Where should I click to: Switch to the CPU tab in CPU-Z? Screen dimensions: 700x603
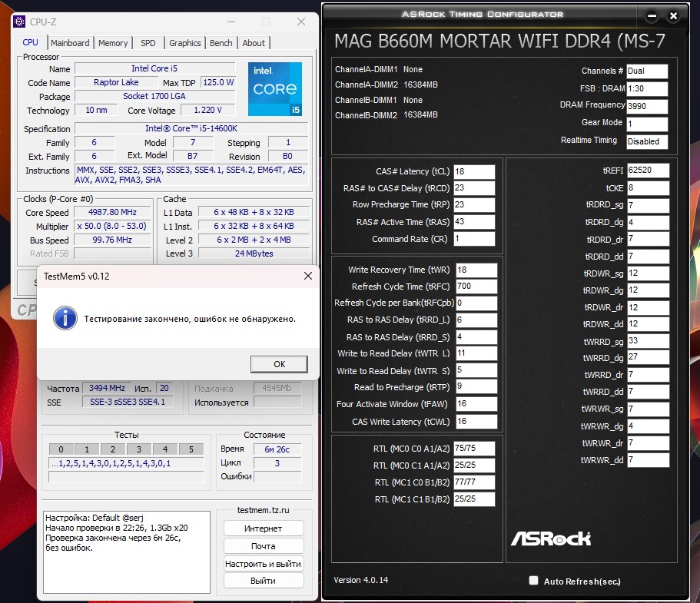point(31,42)
